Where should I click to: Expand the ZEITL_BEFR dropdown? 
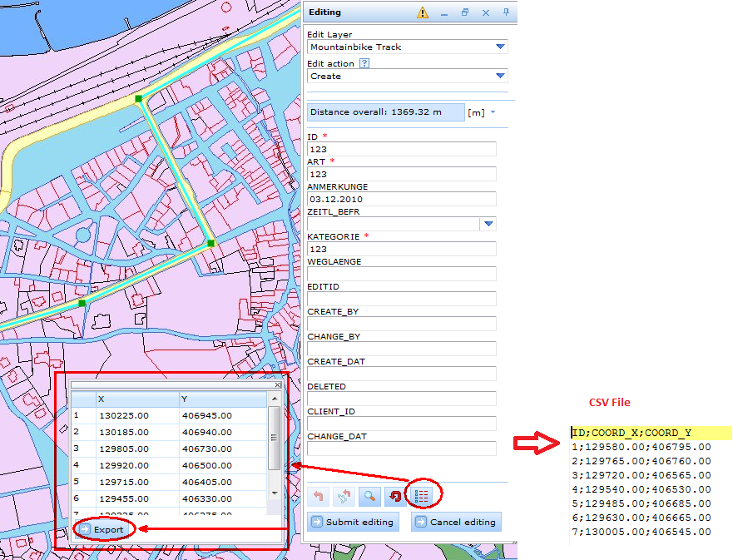489,223
